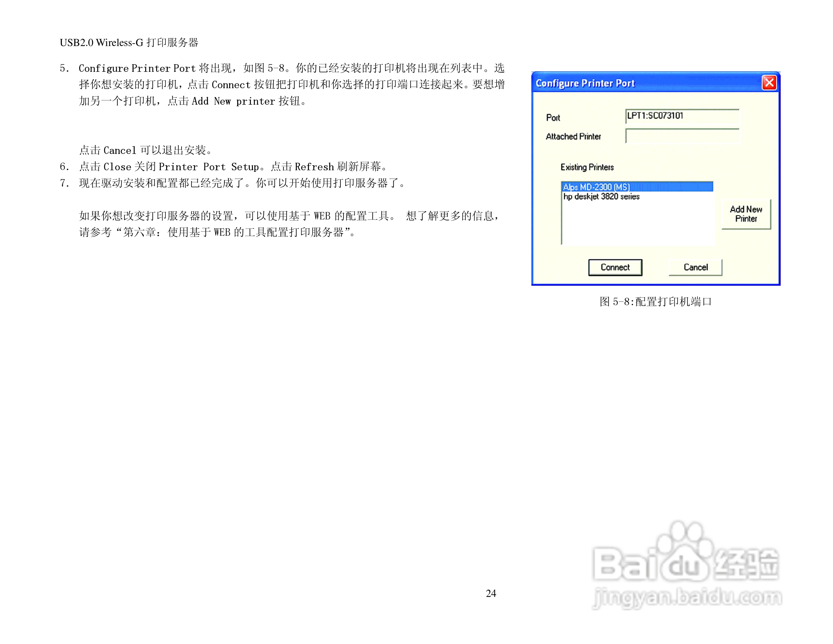Click the Connect button

615,267
